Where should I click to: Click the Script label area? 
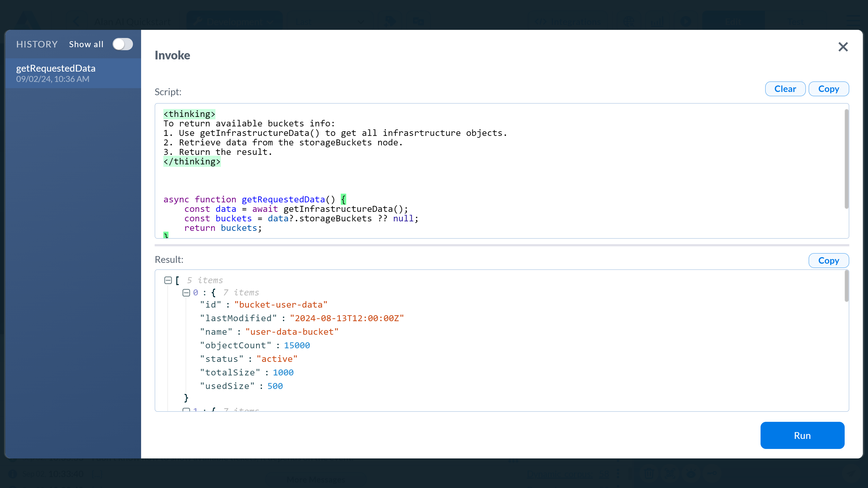click(168, 92)
